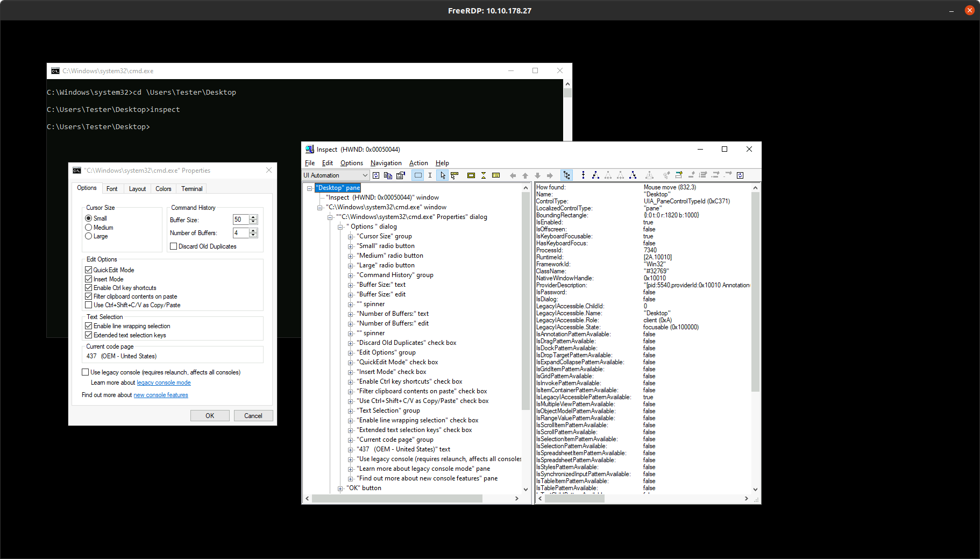This screenshot has width=980, height=559.
Task: Collapse the "Options" dialog tree node
Action: coord(340,227)
